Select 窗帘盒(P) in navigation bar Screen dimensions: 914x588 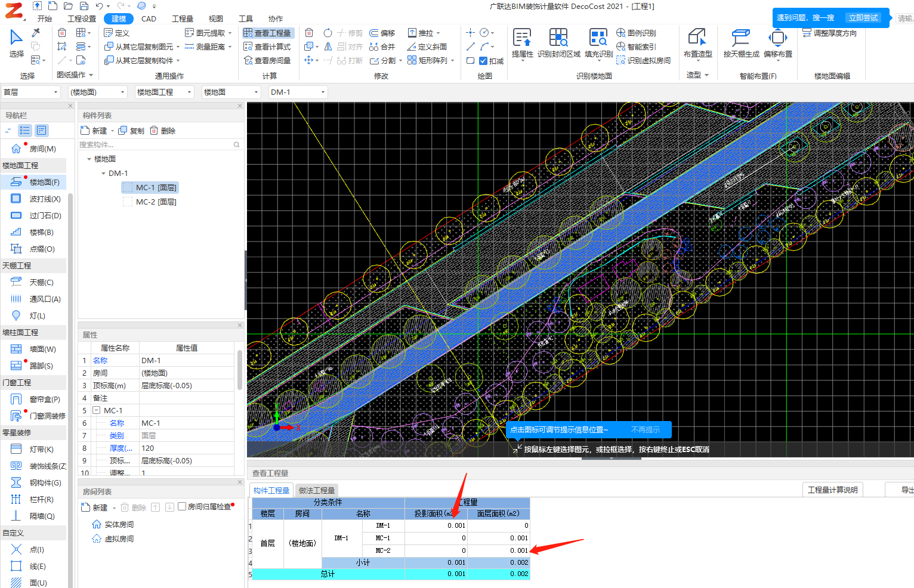pos(36,399)
